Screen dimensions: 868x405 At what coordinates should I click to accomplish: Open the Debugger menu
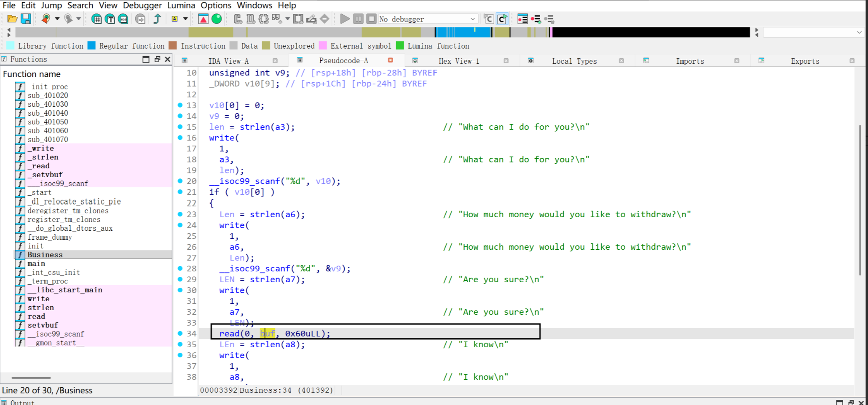[x=142, y=5]
